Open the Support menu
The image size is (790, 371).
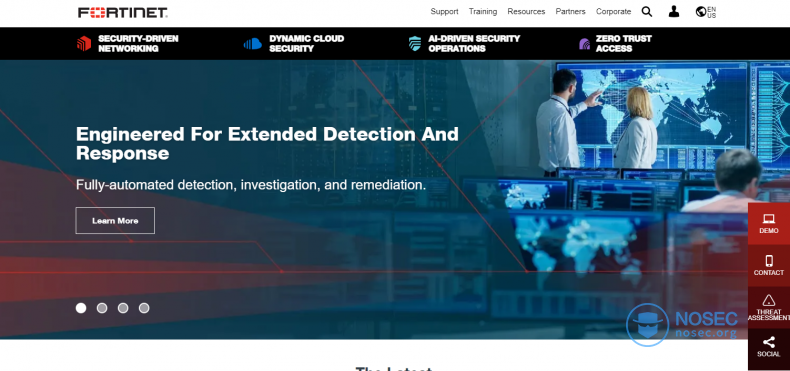pos(444,12)
